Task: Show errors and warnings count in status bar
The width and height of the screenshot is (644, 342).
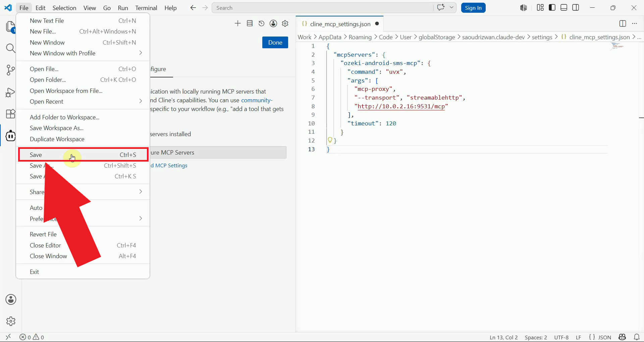Action: [32, 337]
